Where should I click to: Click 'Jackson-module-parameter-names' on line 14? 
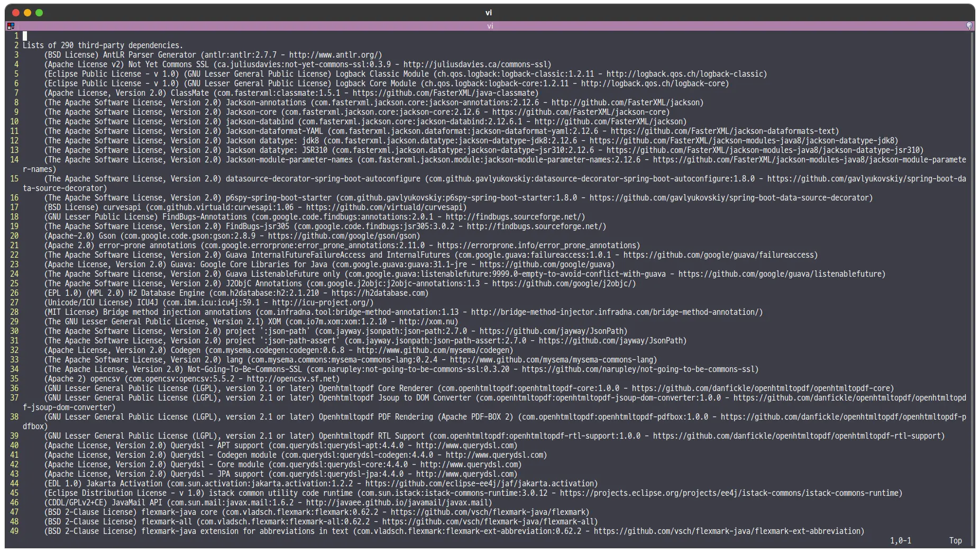point(289,160)
